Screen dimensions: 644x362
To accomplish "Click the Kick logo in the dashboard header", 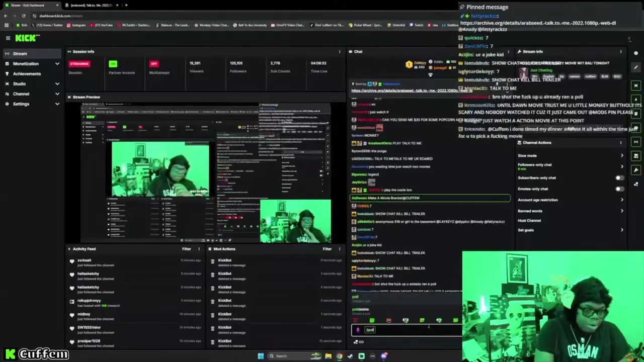I will (26, 38).
